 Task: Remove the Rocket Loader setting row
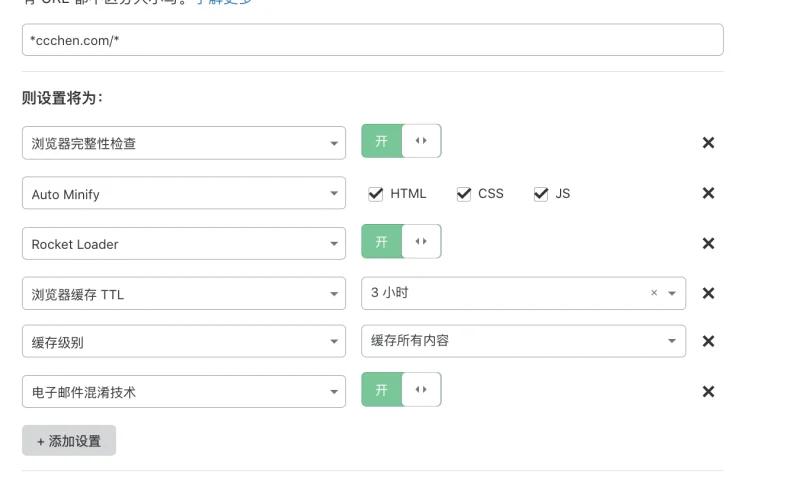tap(708, 243)
